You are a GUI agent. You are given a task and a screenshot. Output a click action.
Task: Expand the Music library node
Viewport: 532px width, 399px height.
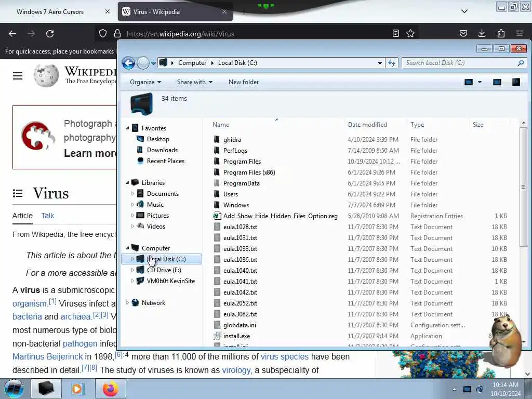pos(132,204)
